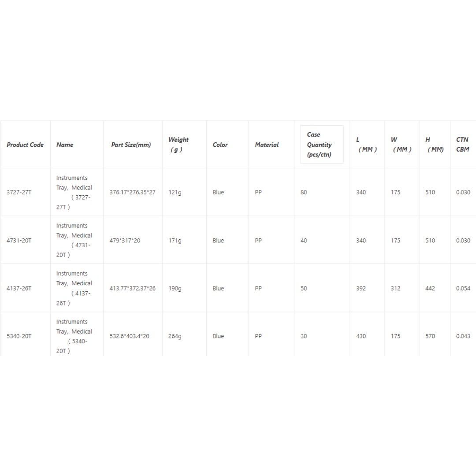Click the length value 430
476x476 pixels.
pyautogui.click(x=361, y=336)
